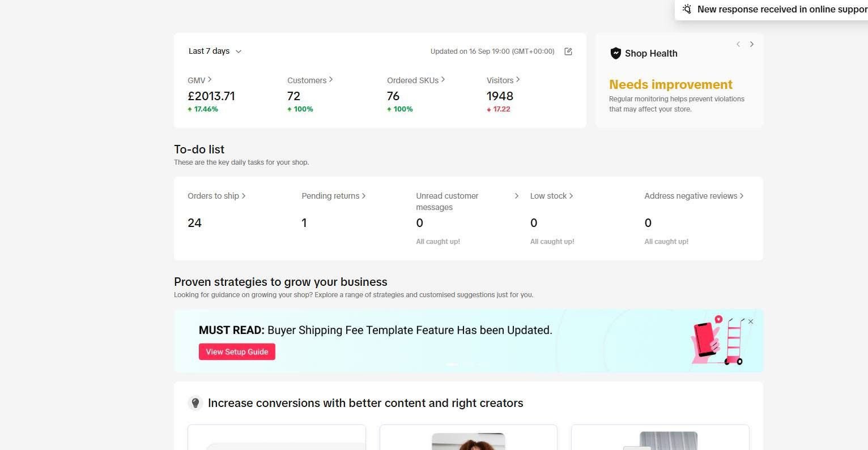
Task: Open the Last 7 days dropdown
Action: (x=215, y=51)
